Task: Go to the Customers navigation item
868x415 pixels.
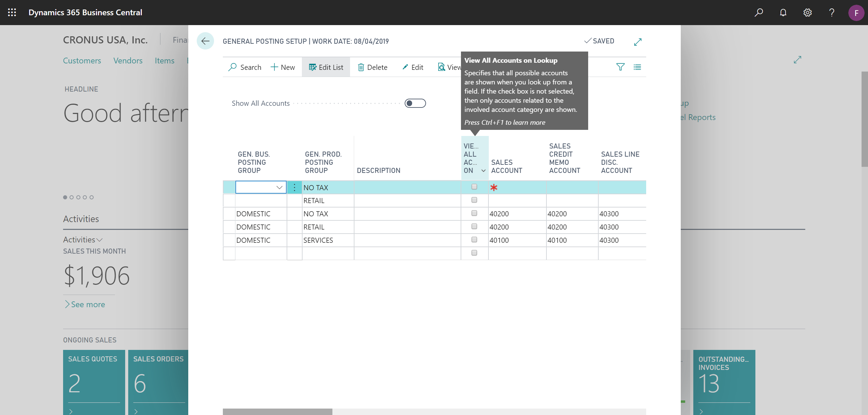Action: [x=82, y=60]
